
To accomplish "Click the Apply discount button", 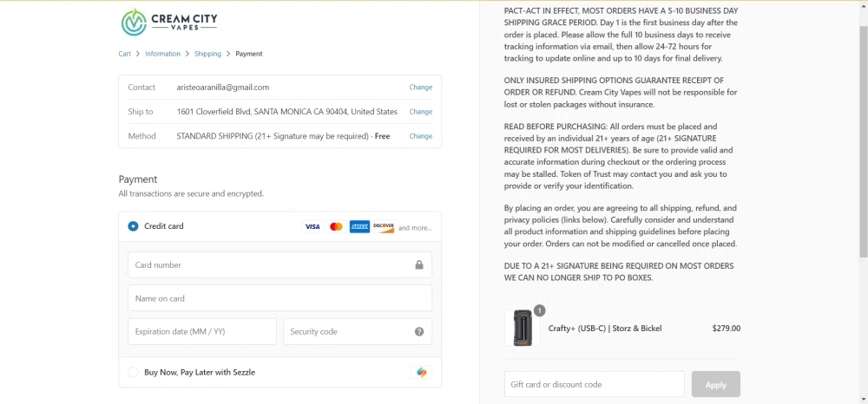I will 715,384.
